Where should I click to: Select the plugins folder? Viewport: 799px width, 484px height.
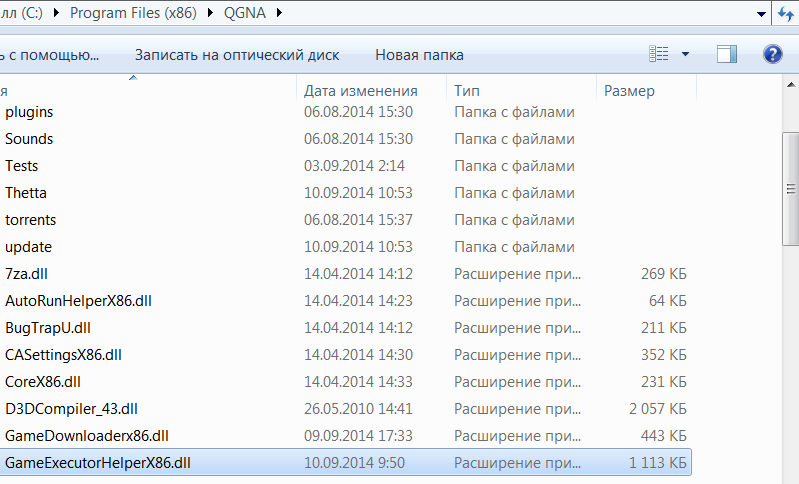pos(29,112)
